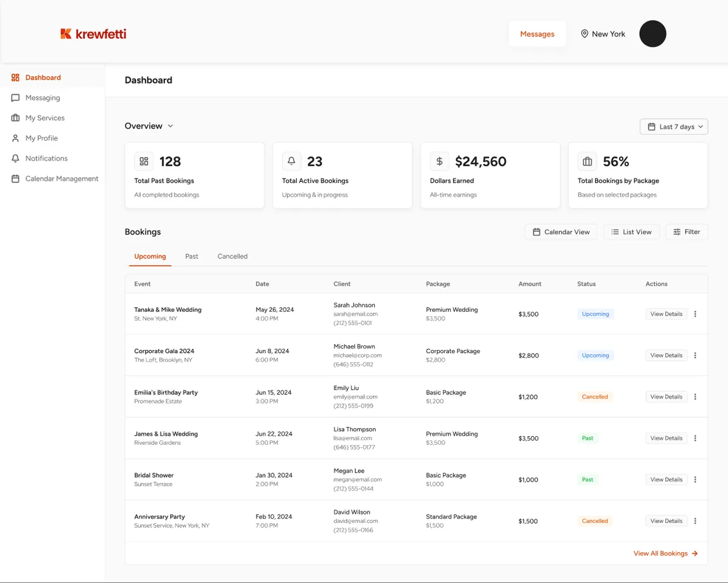Click the phone number (212) 555-0199
The height and width of the screenshot is (583, 728).
coord(354,406)
